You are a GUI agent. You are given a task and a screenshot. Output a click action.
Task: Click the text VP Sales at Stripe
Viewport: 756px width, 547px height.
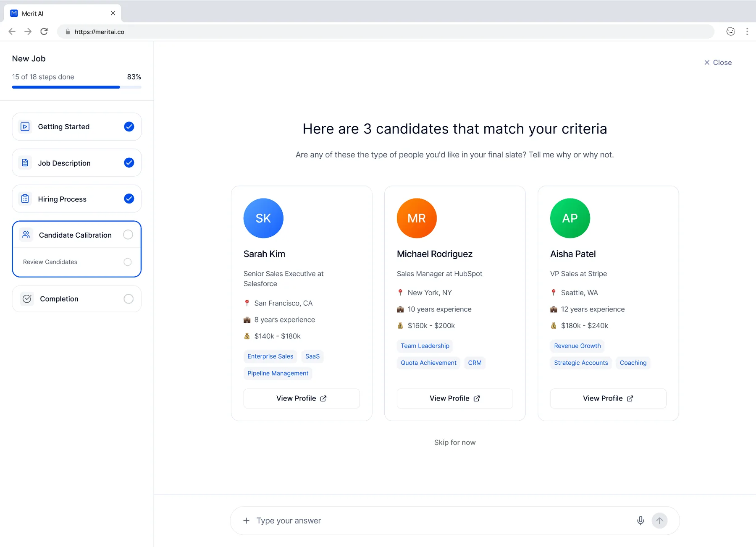578,274
